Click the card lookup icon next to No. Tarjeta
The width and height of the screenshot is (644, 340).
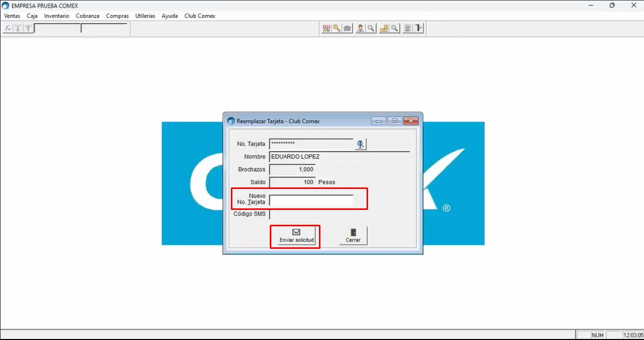point(361,144)
